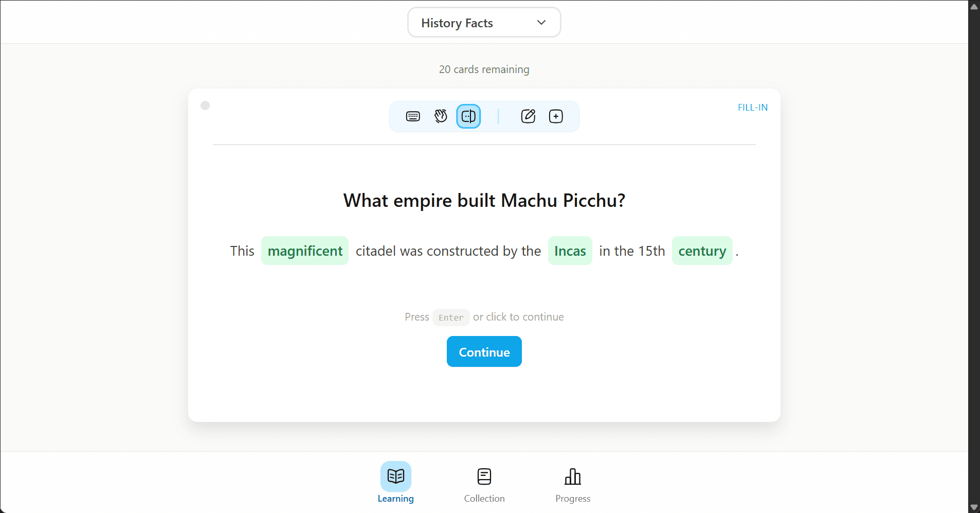Screen dimensions: 980x513
Task: Switch to the waving hand mode icon
Action: [x=441, y=116]
